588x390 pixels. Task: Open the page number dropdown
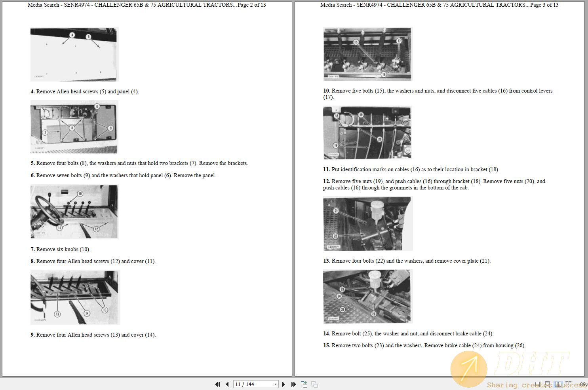click(276, 384)
